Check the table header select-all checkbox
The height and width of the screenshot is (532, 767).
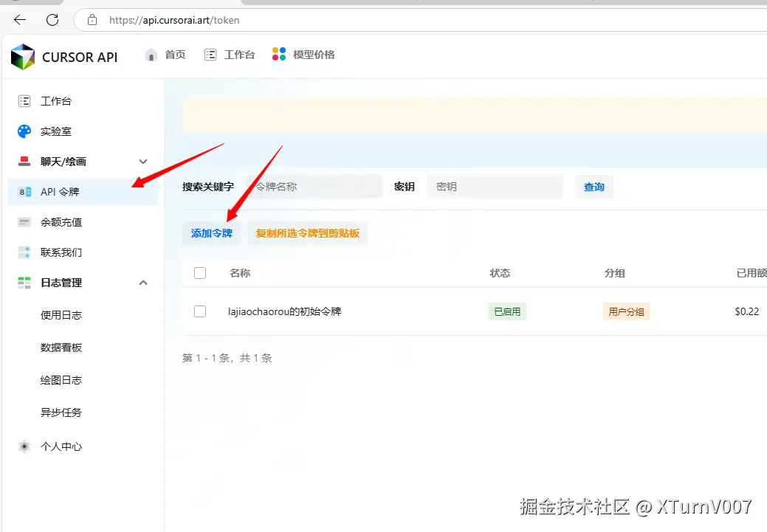pos(199,272)
